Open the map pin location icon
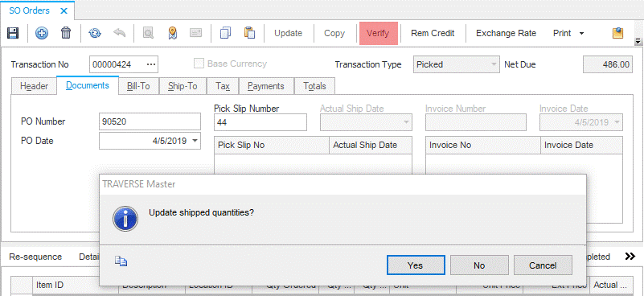This screenshot has height=296, width=644. click(x=173, y=33)
